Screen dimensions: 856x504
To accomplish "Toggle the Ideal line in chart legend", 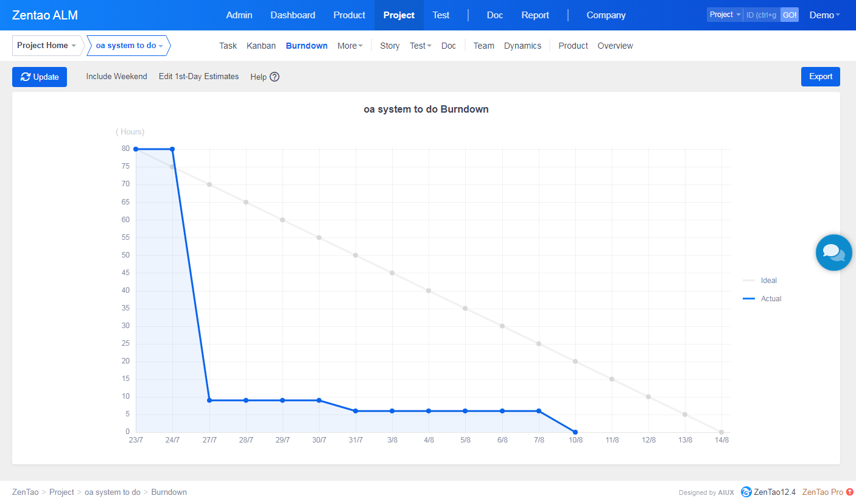I will click(761, 281).
